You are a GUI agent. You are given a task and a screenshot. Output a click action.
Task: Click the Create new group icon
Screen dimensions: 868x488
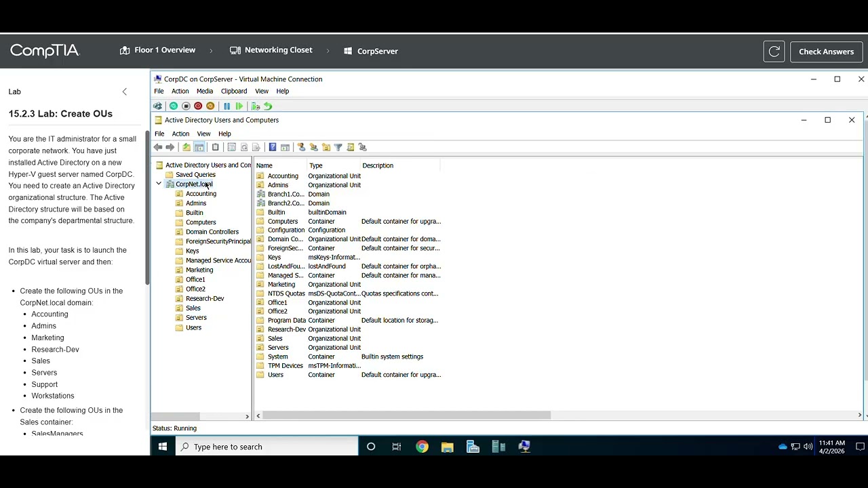314,147
